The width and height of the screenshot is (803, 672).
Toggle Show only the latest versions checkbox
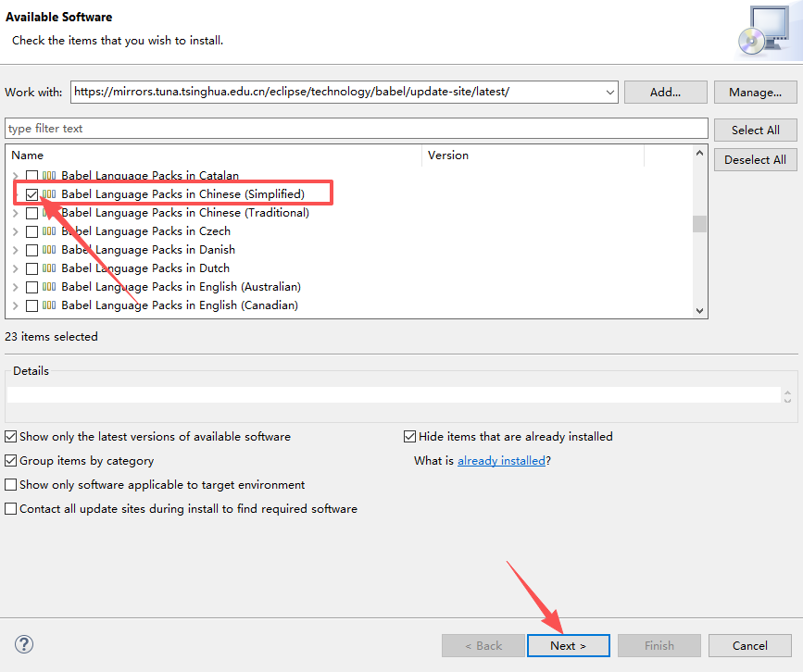(x=11, y=437)
